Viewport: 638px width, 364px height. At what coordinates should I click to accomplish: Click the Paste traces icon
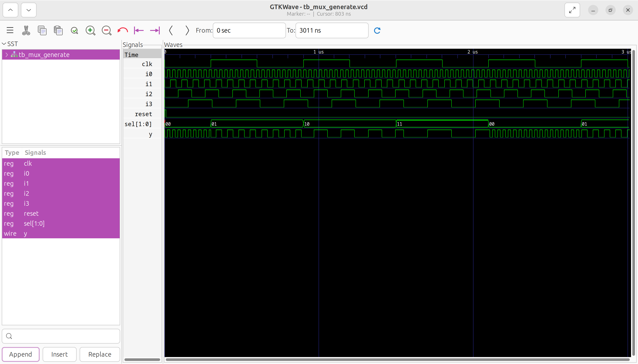pos(58,30)
